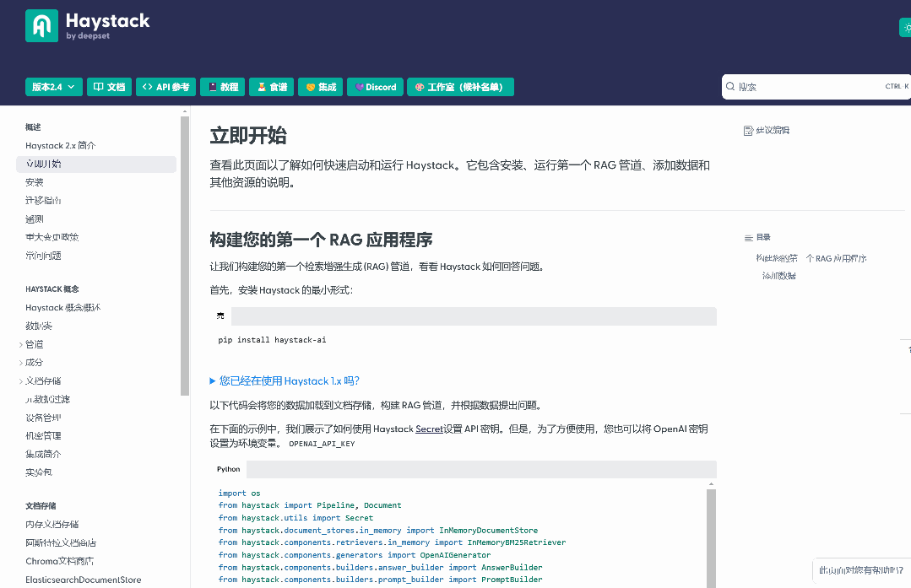The width and height of the screenshot is (911, 588).
Task: Select the Python code tab
Action: click(x=228, y=469)
